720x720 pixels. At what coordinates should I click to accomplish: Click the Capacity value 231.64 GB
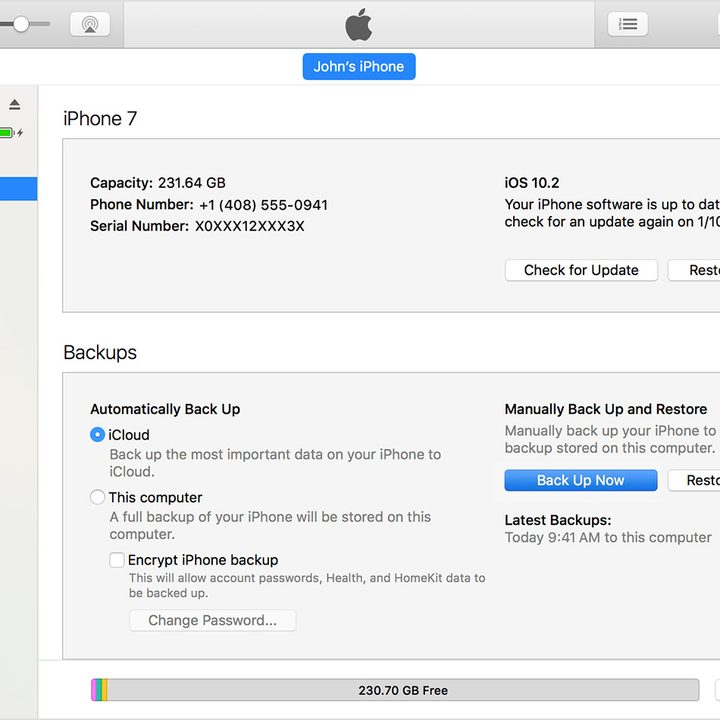pyautogui.click(x=192, y=183)
